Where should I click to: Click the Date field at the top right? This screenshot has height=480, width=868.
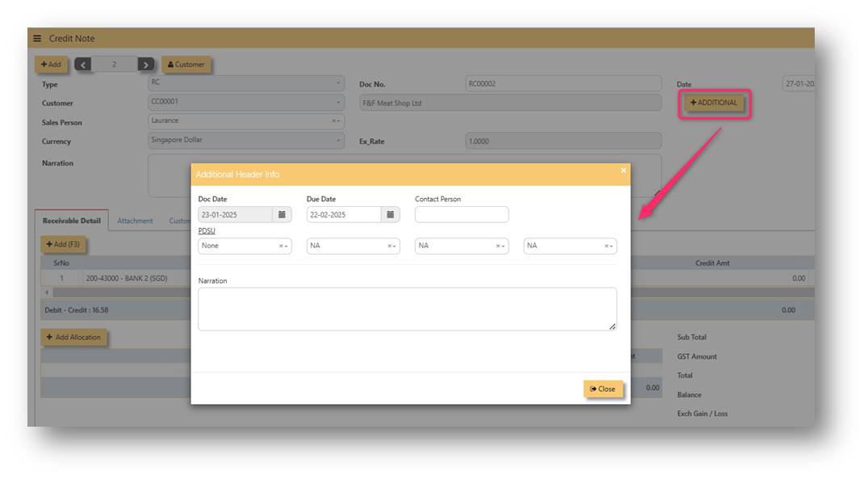[799, 84]
